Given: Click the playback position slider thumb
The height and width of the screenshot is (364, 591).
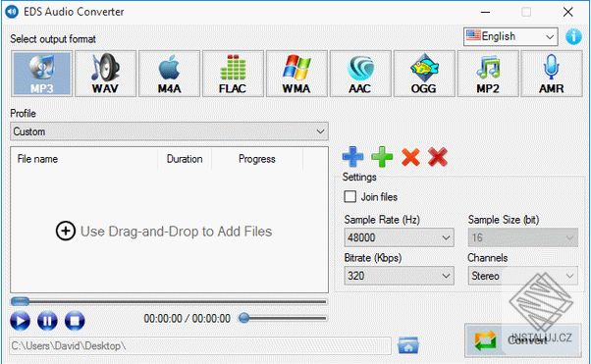Looking at the screenshot, I should [x=20, y=301].
